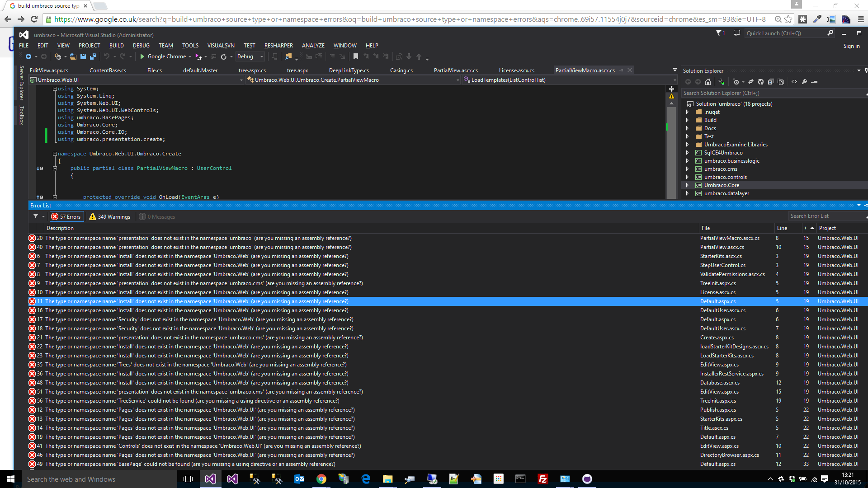
Task: Open the RESHARPER menu
Action: [x=278, y=46]
